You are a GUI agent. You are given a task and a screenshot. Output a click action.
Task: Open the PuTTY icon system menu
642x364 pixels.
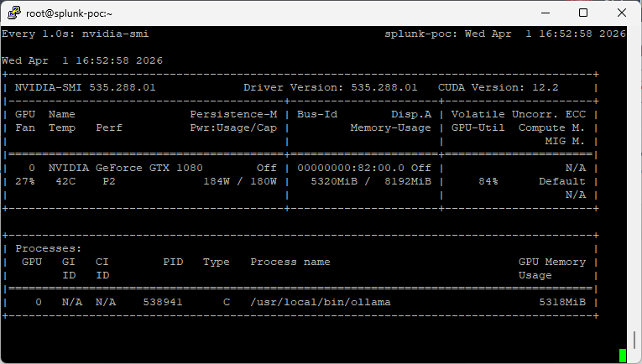[14, 13]
